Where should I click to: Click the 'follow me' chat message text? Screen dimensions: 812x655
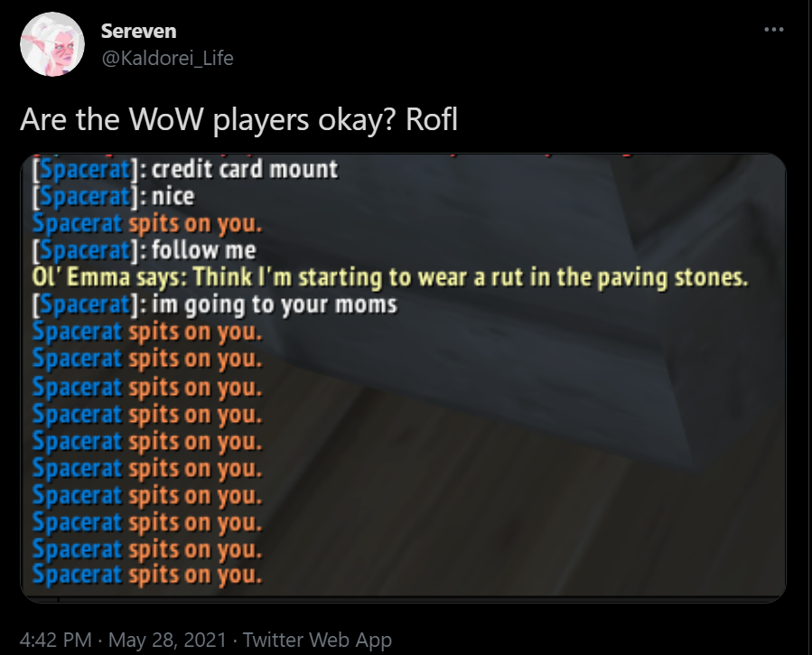(203, 250)
